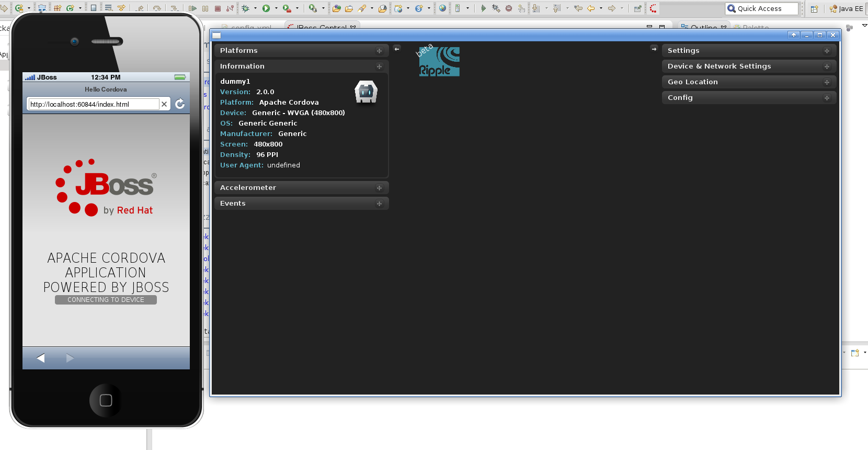Collapse the right Ripple panel arrow

[x=654, y=49]
